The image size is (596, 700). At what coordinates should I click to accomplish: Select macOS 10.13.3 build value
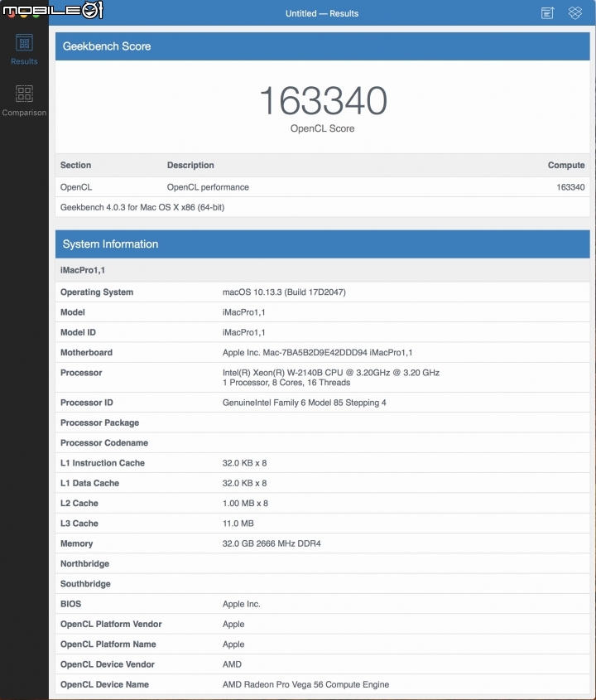click(284, 292)
